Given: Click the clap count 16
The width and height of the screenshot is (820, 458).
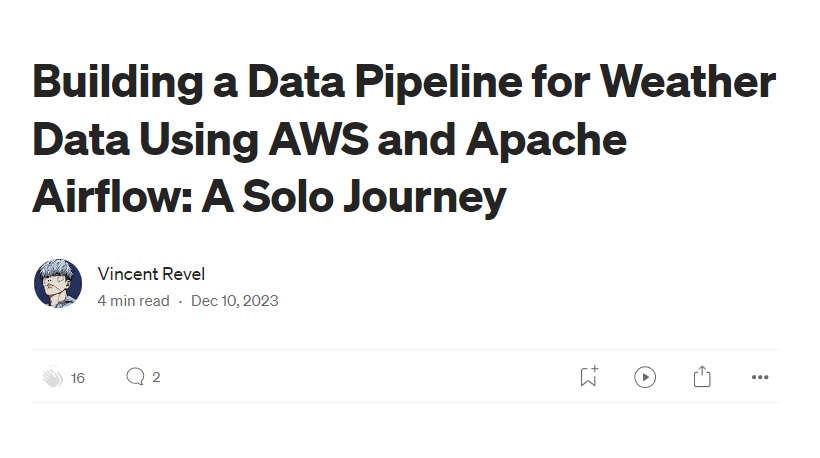Looking at the screenshot, I should tap(78, 378).
